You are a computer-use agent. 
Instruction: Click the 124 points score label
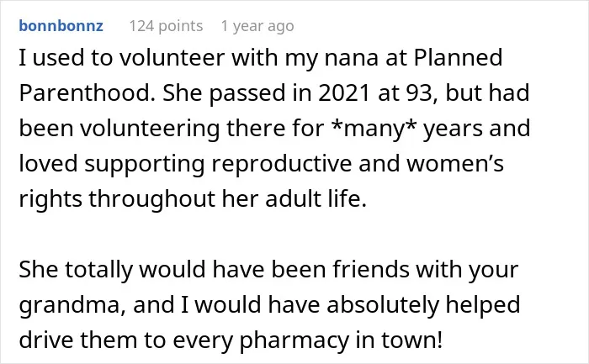[166, 26]
